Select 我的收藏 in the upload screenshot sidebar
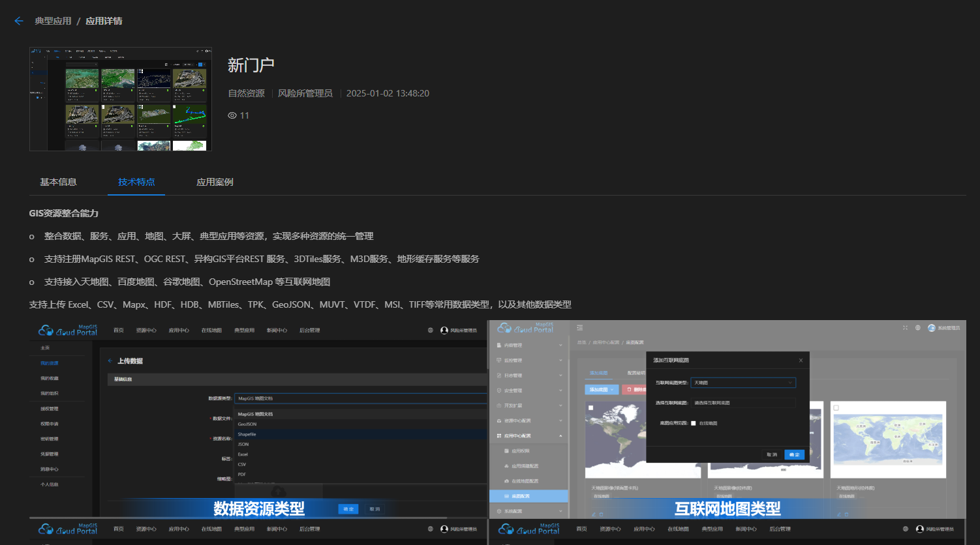The height and width of the screenshot is (545, 980). pyautogui.click(x=50, y=378)
